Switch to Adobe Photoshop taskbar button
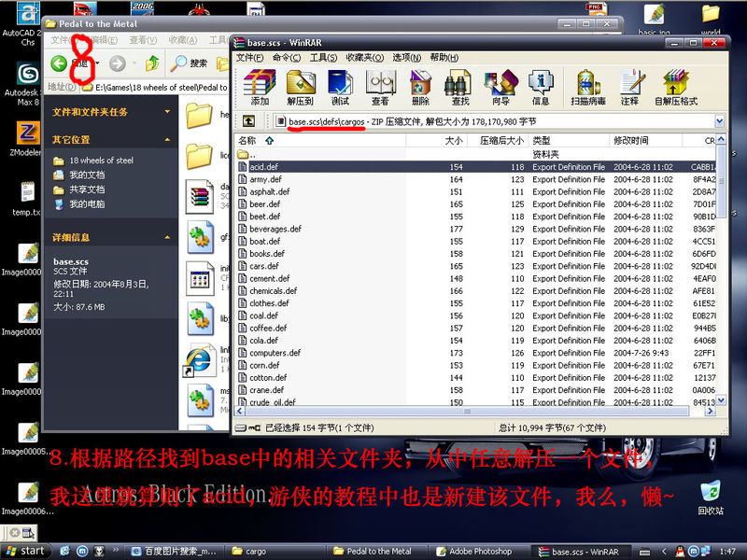Screen dimensions: 747x560 tap(480, 552)
